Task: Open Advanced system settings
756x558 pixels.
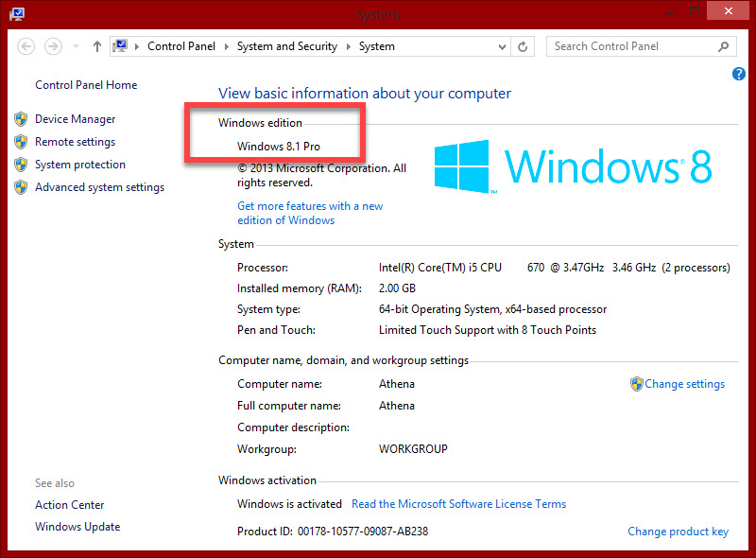Action: tap(100, 187)
